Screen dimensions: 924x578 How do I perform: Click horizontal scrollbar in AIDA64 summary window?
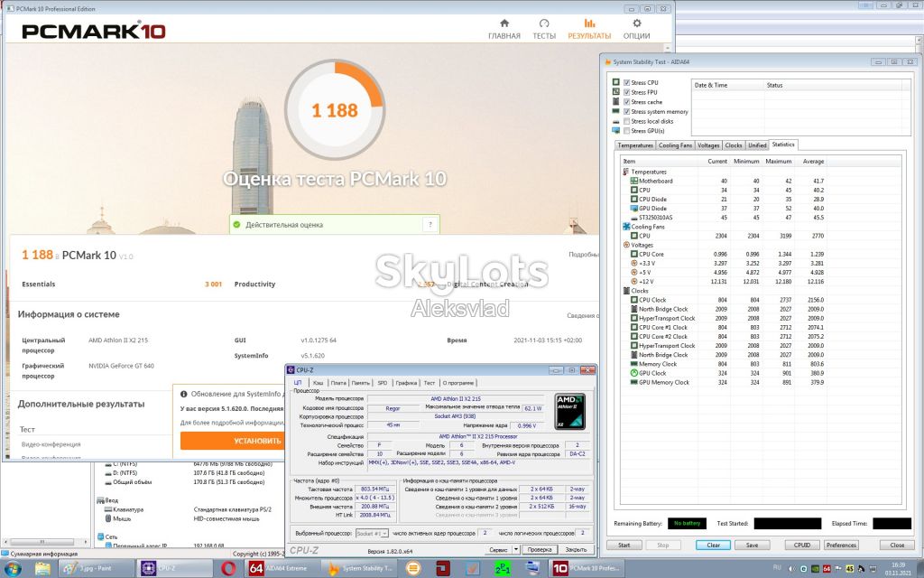click(x=45, y=542)
